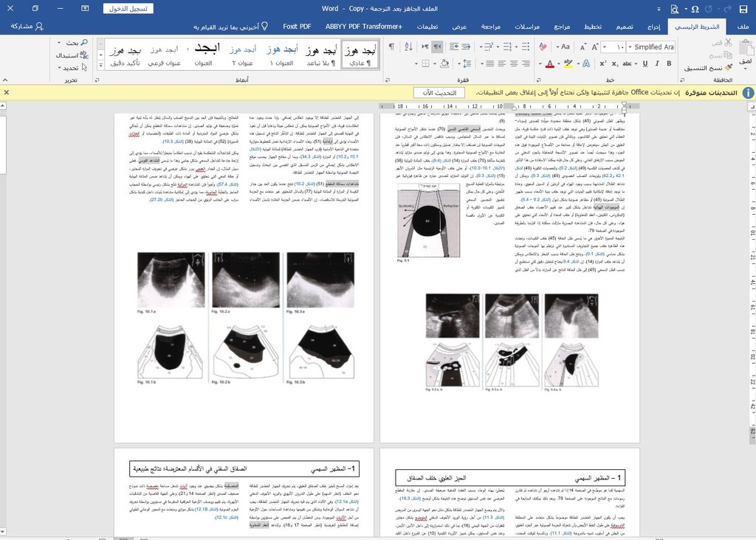Apply the red font color swatch
The width and height of the screenshot is (756, 540).
[549, 63]
